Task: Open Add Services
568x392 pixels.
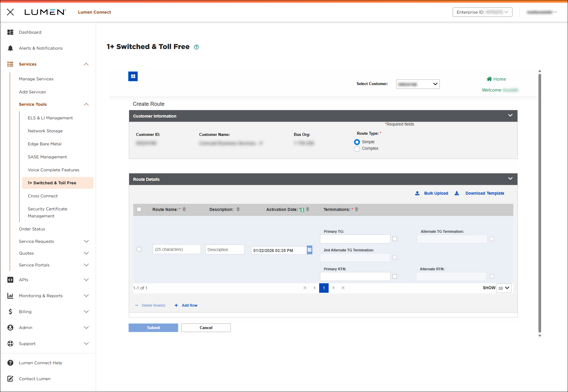Action: coord(33,92)
